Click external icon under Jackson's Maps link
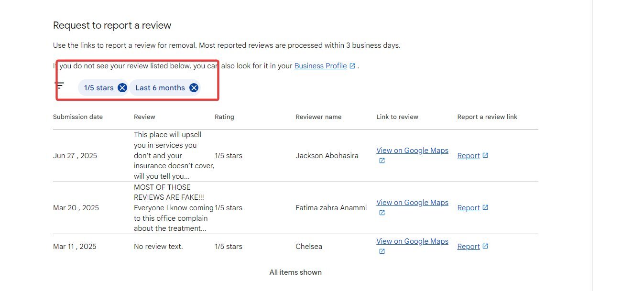The width and height of the screenshot is (644, 291). pyautogui.click(x=382, y=161)
